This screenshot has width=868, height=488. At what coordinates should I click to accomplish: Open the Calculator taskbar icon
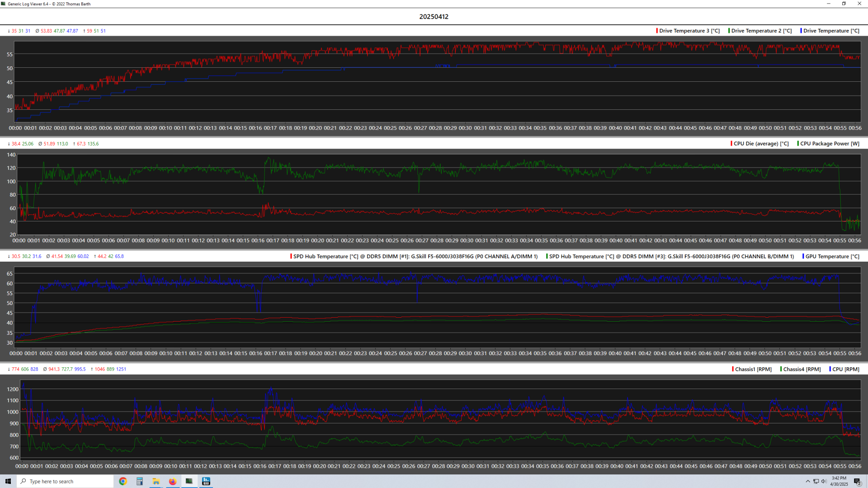click(x=139, y=481)
